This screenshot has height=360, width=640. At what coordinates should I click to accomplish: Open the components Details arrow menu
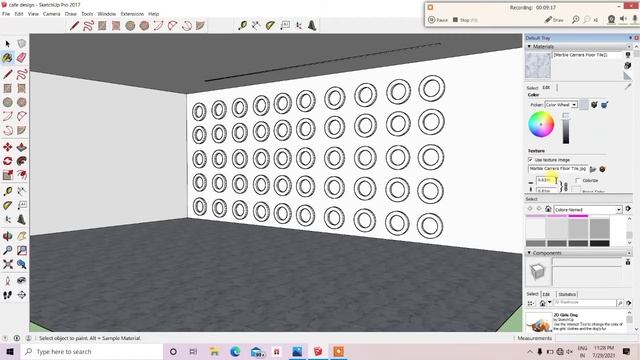[629, 303]
